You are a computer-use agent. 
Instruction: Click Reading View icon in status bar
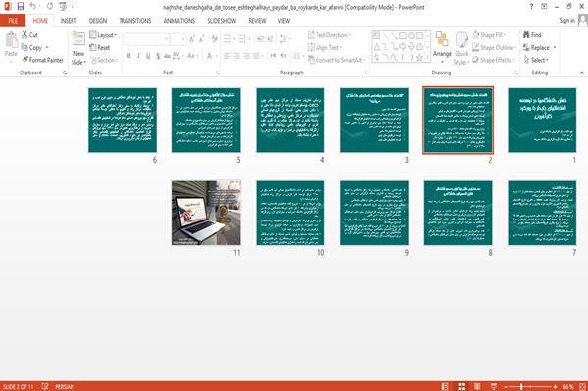pyautogui.click(x=477, y=386)
